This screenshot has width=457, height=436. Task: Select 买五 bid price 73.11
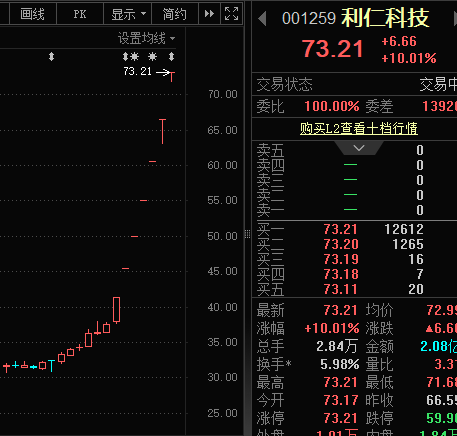tap(341, 289)
